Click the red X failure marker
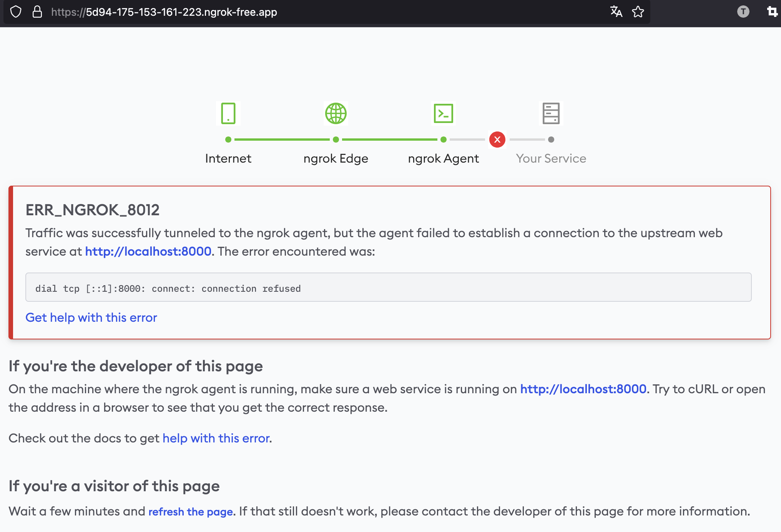The width and height of the screenshot is (781, 532). 497,140
